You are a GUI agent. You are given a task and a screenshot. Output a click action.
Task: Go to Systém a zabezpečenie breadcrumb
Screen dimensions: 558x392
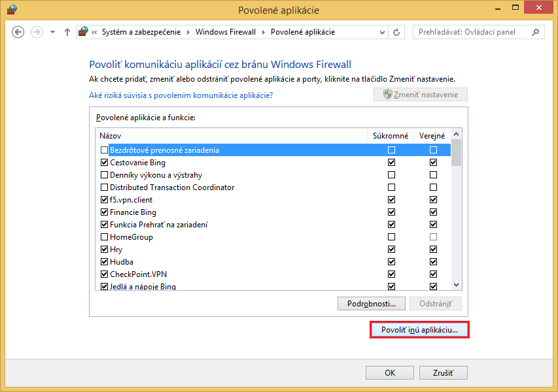(143, 32)
